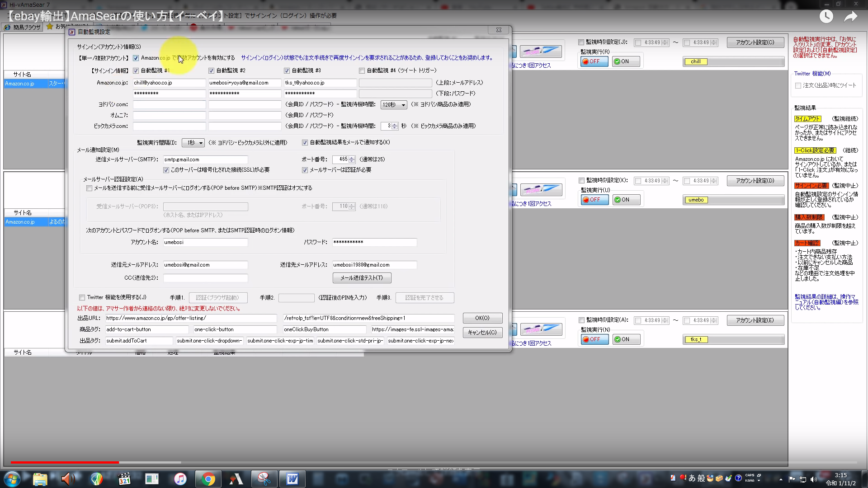868x488 pixels.
Task: Click 自動監視 #1 email field chill@yahoo.co.jp
Action: click(169, 83)
